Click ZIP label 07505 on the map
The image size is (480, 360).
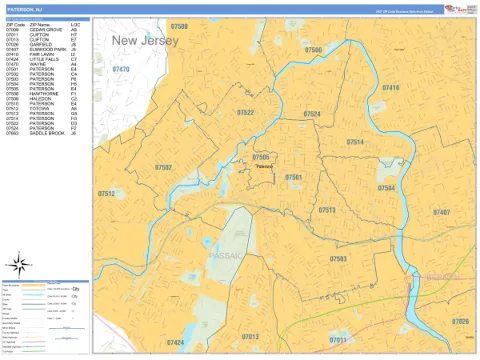[x=261, y=157]
